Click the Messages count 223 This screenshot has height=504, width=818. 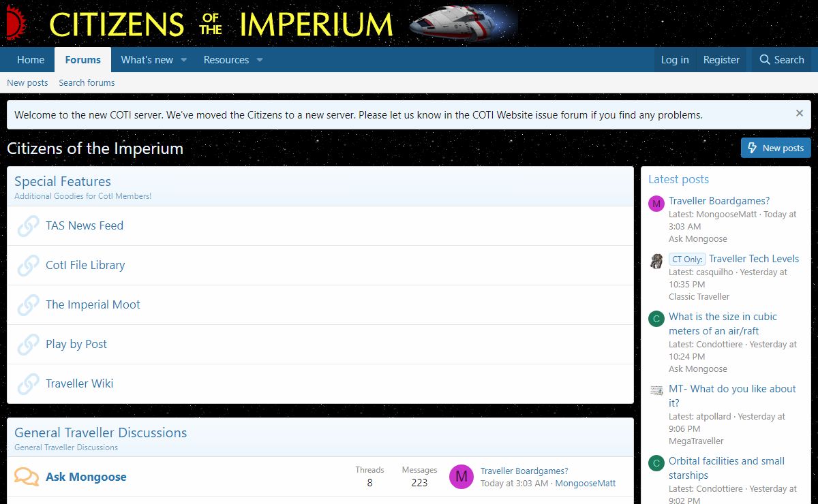click(x=419, y=482)
